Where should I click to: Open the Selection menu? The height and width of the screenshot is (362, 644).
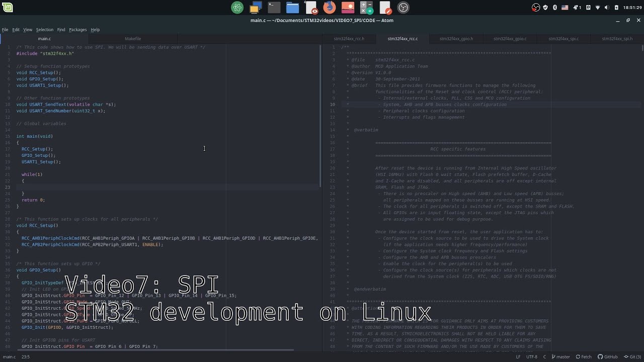pos(45,30)
